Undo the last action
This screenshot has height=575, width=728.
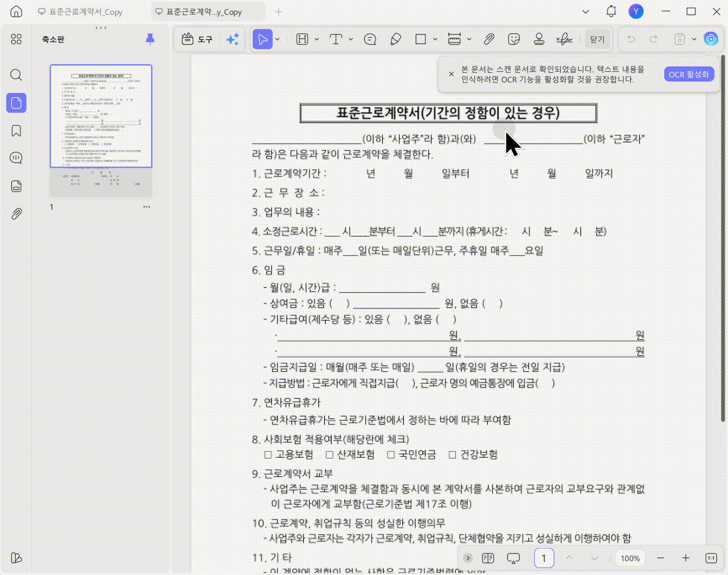(631, 40)
